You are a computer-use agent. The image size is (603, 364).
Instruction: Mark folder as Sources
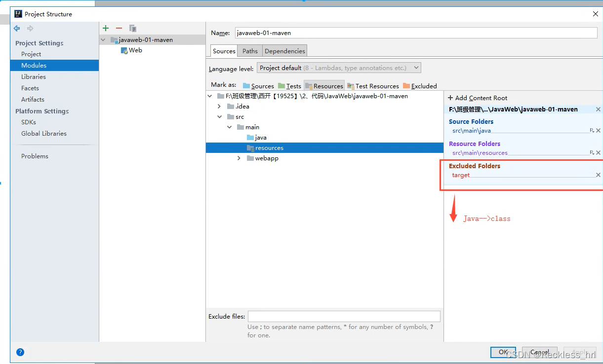coord(258,86)
